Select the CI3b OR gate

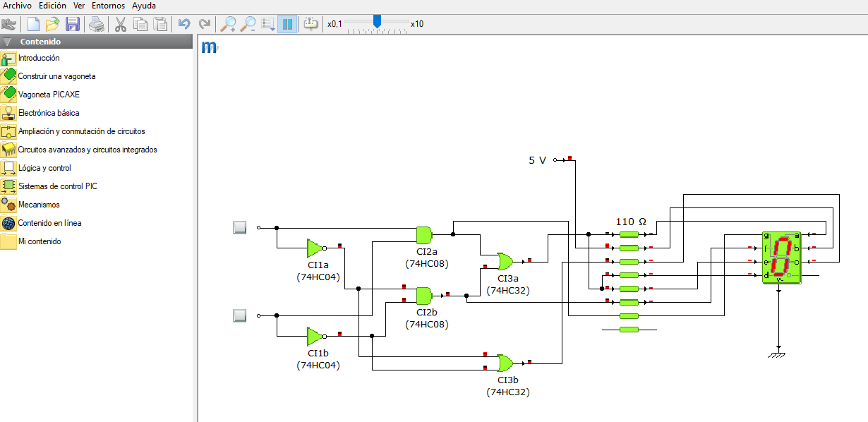pos(505,363)
